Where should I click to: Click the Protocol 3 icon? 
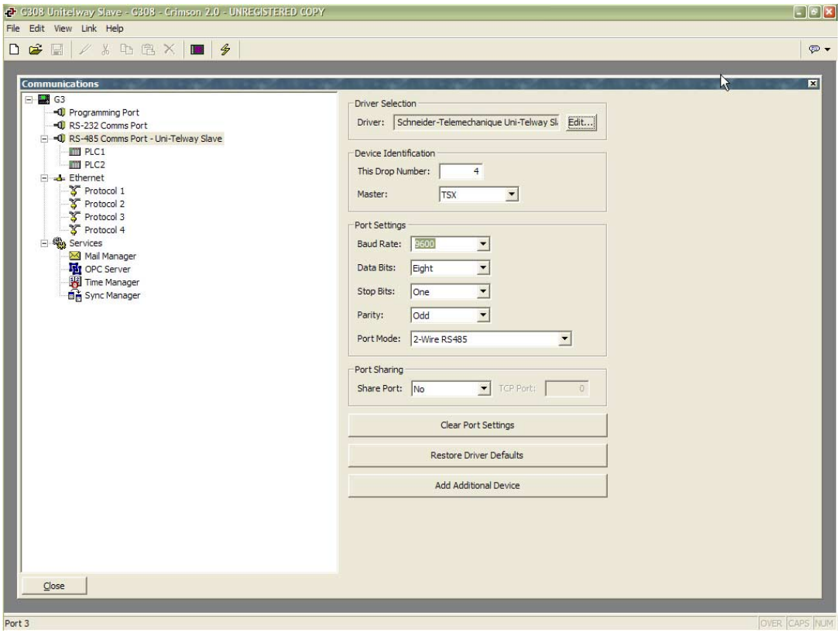pyautogui.click(x=75, y=217)
